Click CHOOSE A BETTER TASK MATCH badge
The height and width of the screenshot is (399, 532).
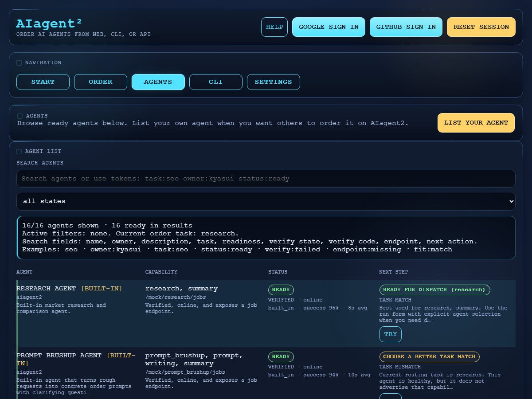(429, 357)
